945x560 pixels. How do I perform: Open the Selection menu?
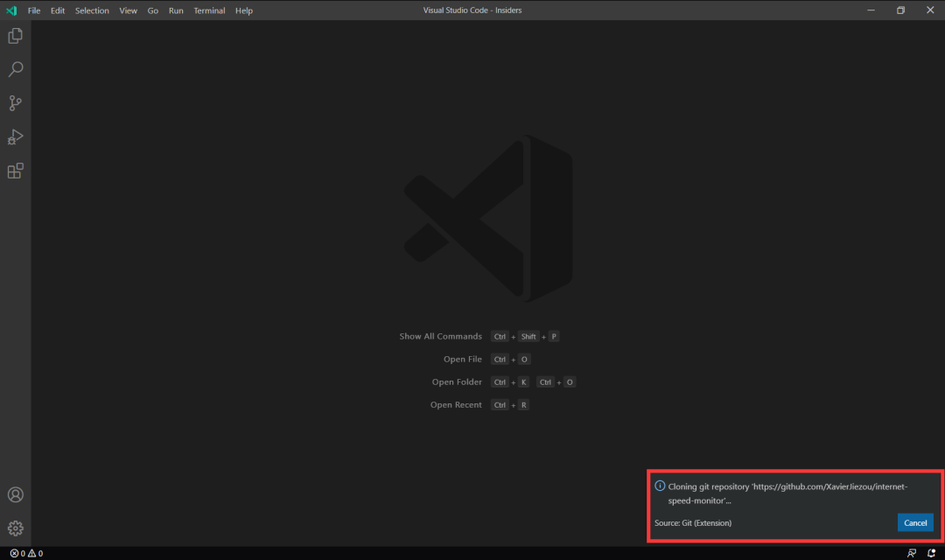pos(92,10)
